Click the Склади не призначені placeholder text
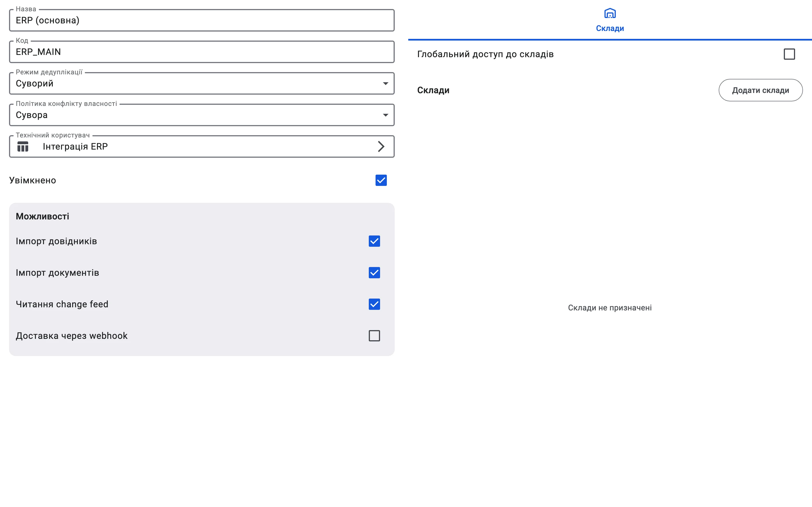This screenshot has width=812, height=507. click(x=610, y=308)
